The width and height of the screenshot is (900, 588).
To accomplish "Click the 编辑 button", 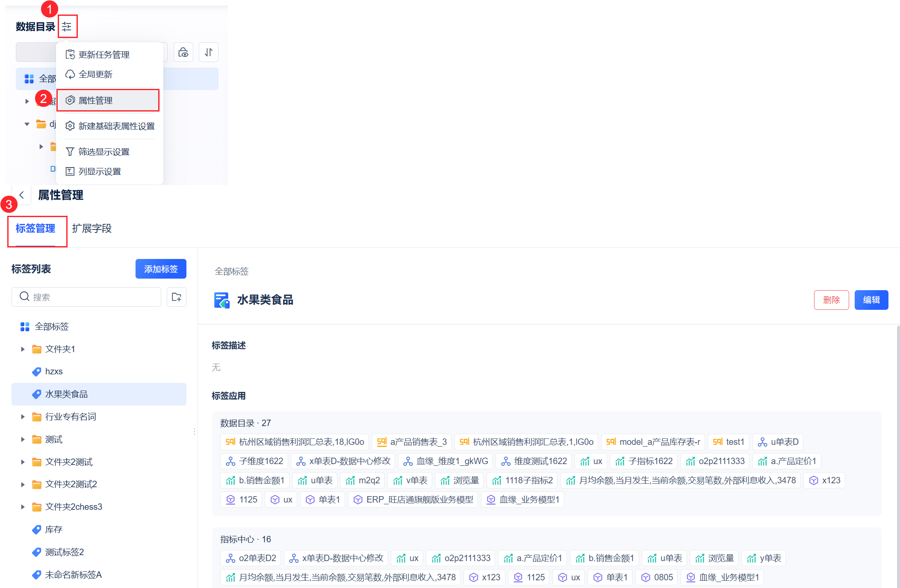I will tap(871, 300).
